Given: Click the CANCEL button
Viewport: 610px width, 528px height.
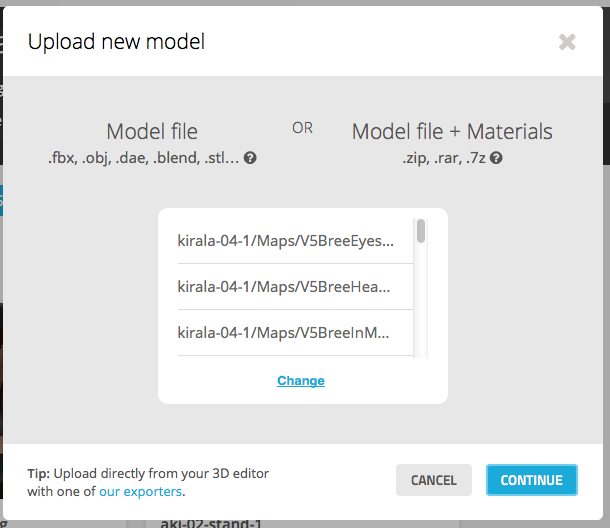Looking at the screenshot, I should tap(434, 480).
